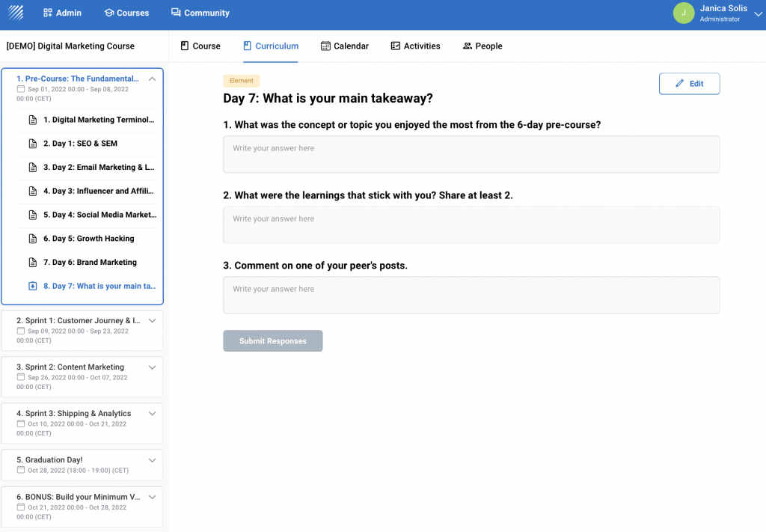766x532 pixels.
Task: Switch to the Calendar tab
Action: point(344,46)
